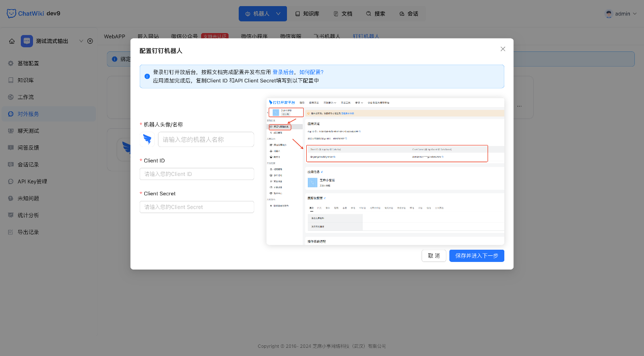
Task: Expand the admin user menu
Action: (621, 14)
